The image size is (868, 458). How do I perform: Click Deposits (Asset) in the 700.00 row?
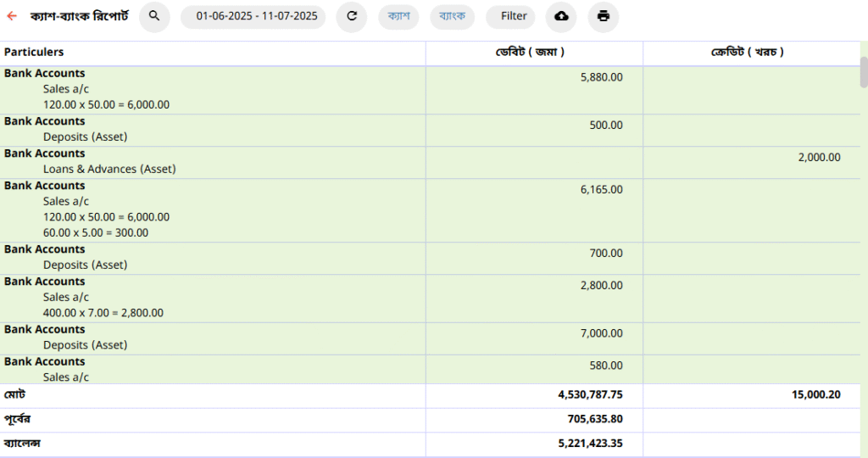[86, 265]
